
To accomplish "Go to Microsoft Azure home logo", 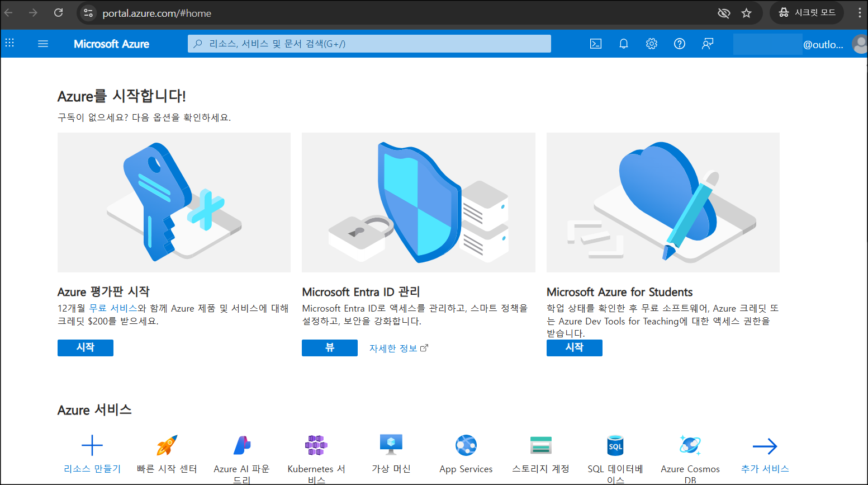I will (111, 44).
